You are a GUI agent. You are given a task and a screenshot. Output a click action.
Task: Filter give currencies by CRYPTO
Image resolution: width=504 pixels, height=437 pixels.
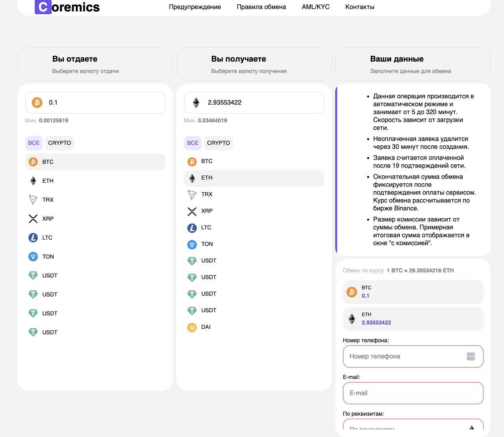pos(60,143)
